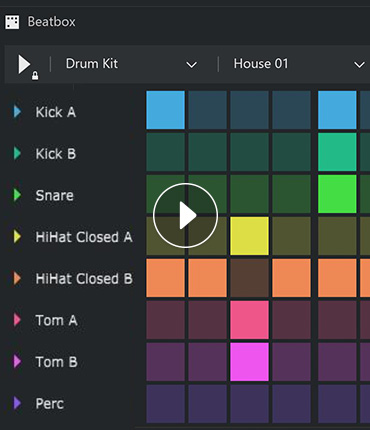Select the Kick A track label

click(56, 112)
